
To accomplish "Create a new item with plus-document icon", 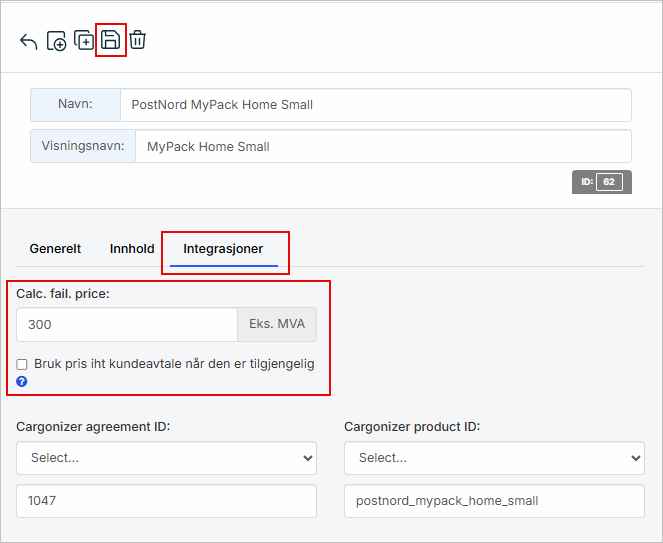I will [x=57, y=41].
